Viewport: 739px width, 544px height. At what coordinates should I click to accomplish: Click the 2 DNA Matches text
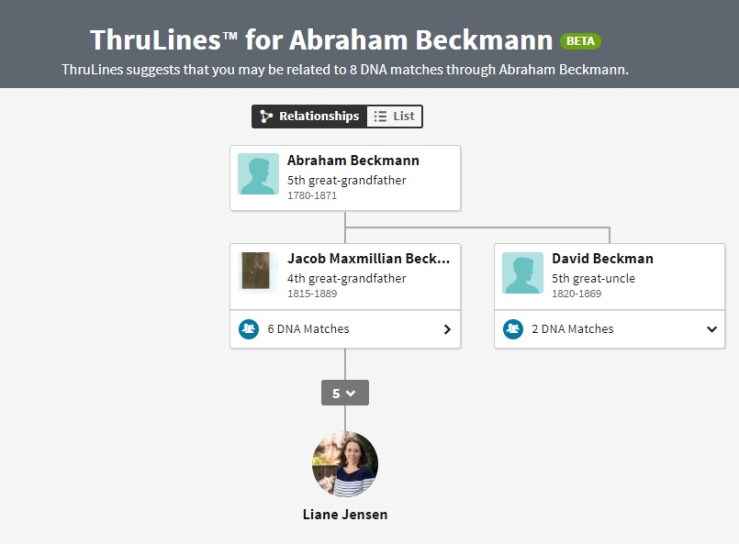pyautogui.click(x=572, y=329)
